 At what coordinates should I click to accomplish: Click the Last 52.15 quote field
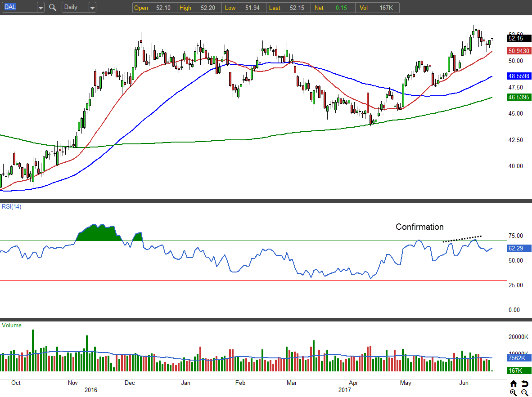tap(289, 8)
